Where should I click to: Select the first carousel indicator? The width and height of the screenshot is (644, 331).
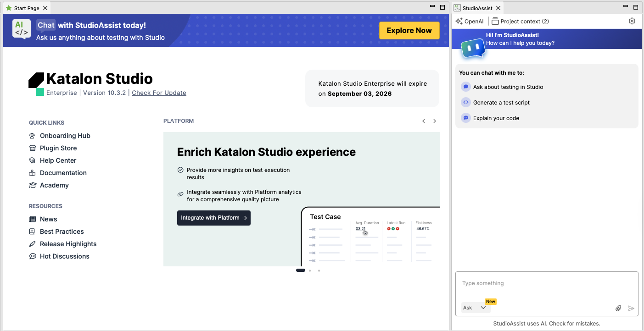coord(301,270)
